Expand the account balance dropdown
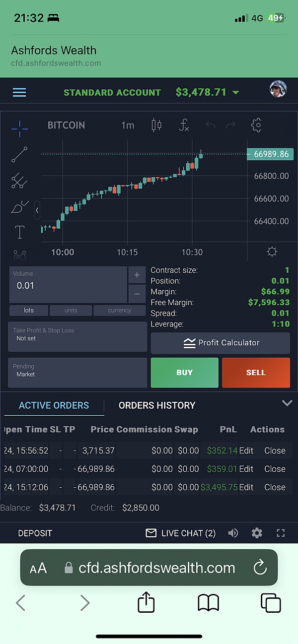Viewport: 298px width, 644px height. [x=236, y=93]
